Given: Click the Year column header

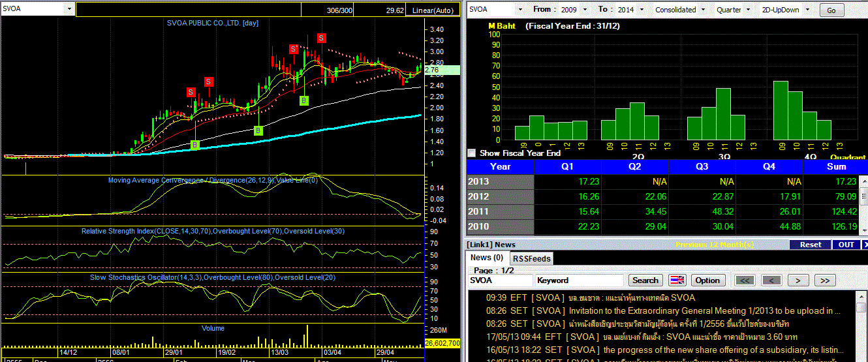Looking at the screenshot, I should (x=500, y=166).
